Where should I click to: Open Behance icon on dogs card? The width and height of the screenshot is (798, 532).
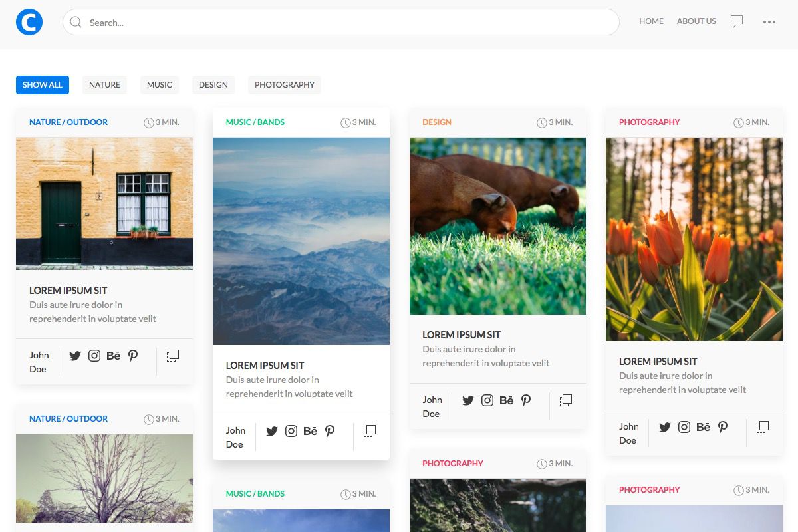coord(507,400)
